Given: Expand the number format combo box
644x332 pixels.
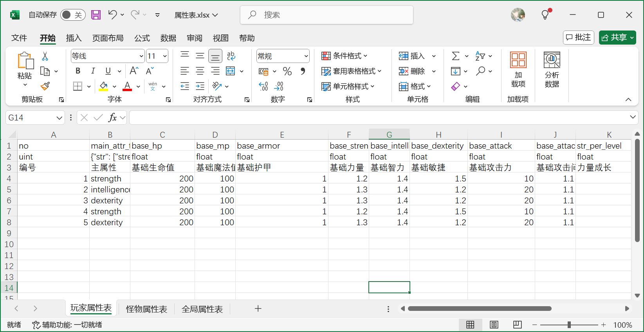Looking at the screenshot, I should click(306, 56).
